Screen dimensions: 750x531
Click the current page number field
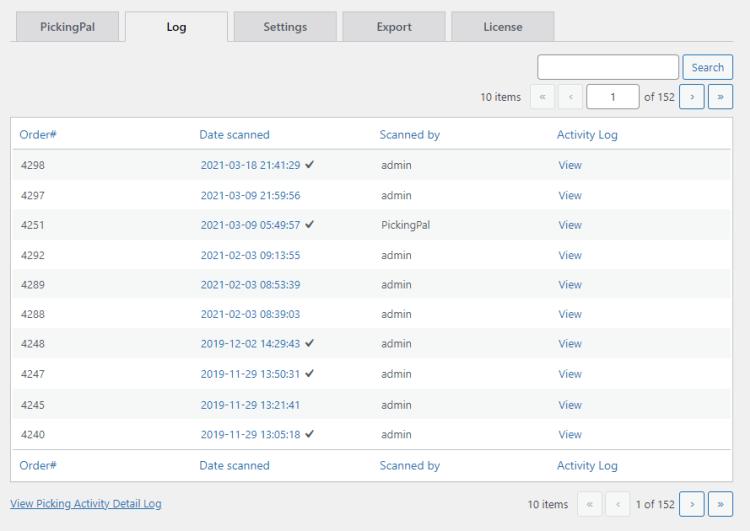point(611,97)
